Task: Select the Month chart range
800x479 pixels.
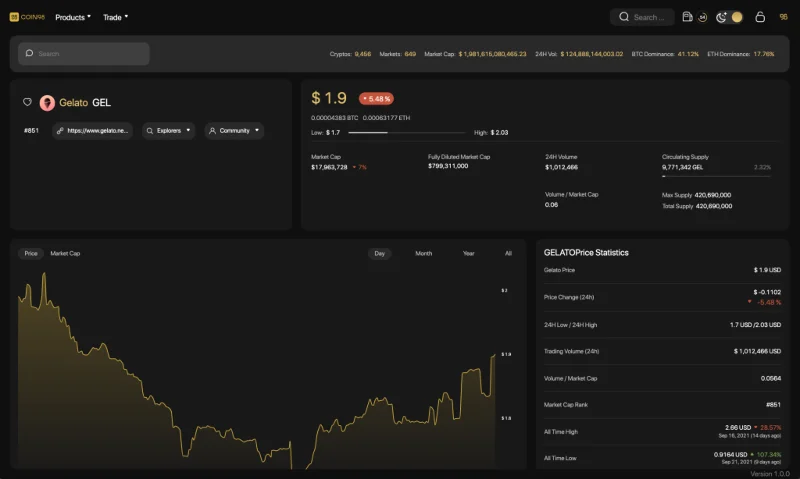Action: (423, 254)
